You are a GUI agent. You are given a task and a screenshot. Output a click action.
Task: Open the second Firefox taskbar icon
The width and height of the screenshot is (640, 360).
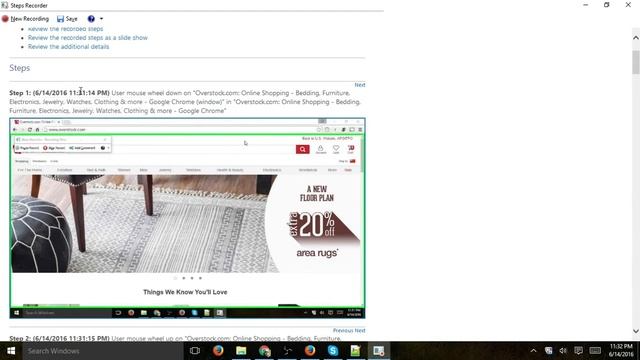click(310, 351)
